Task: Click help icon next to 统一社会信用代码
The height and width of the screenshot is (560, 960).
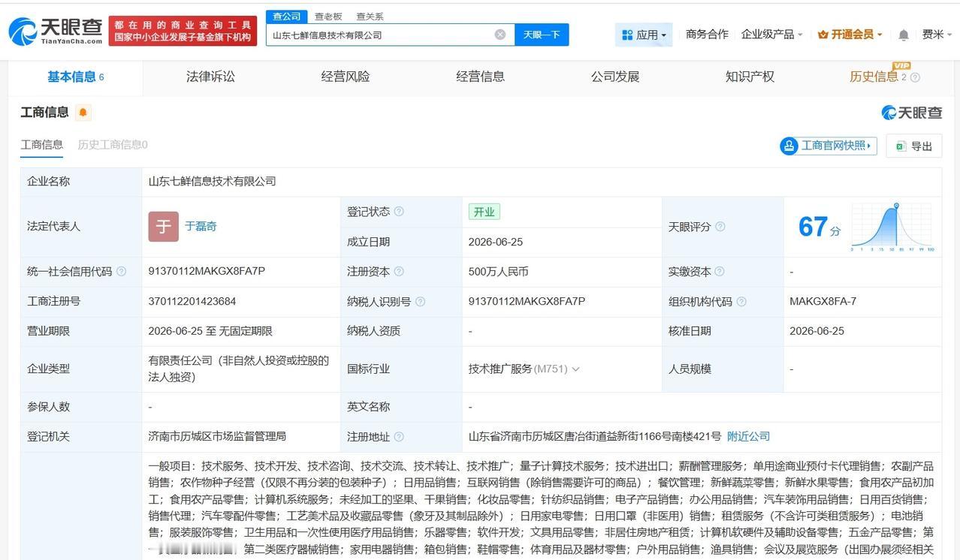Action: [x=121, y=272]
